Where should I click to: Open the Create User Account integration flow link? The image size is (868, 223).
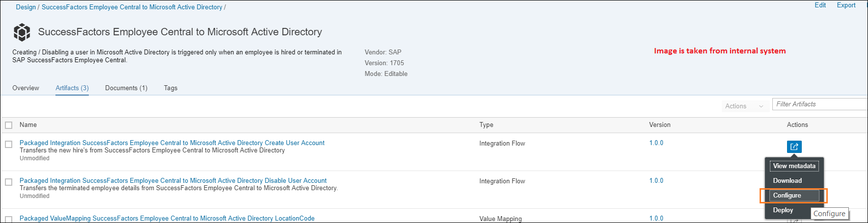click(172, 143)
